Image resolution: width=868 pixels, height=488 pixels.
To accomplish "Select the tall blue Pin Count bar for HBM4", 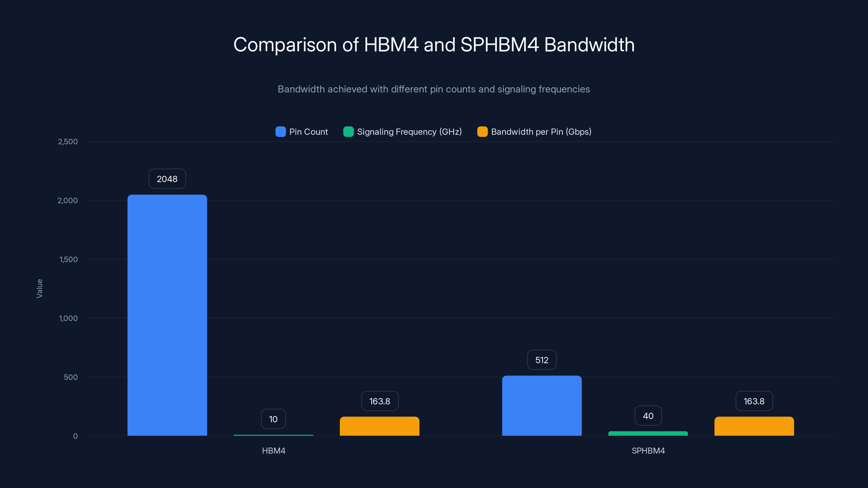I will (x=167, y=320).
